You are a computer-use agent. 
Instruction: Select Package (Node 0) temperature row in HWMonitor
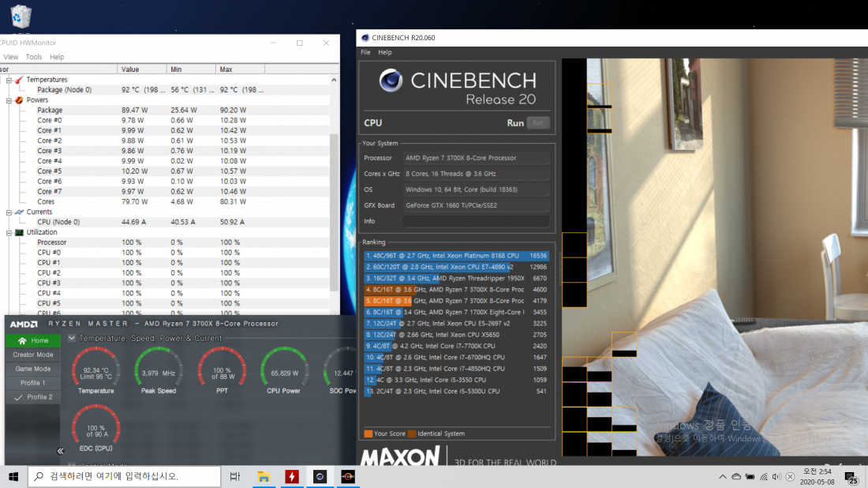(166, 90)
